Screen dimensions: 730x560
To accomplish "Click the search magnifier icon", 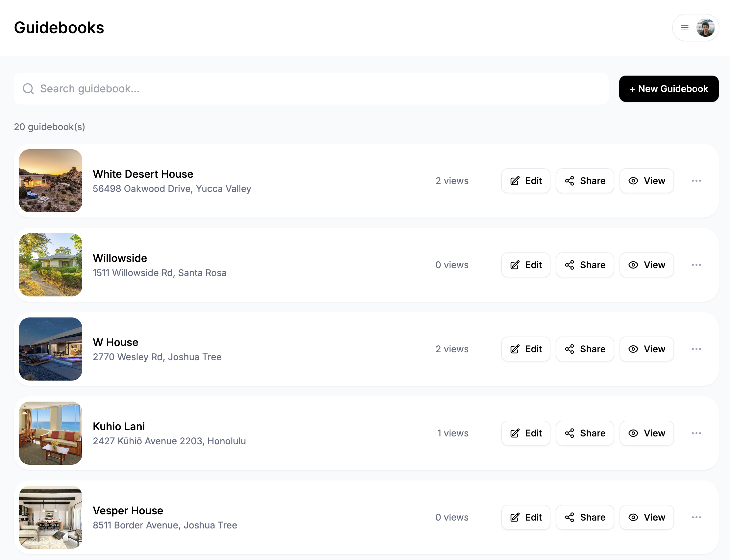I will tap(28, 89).
